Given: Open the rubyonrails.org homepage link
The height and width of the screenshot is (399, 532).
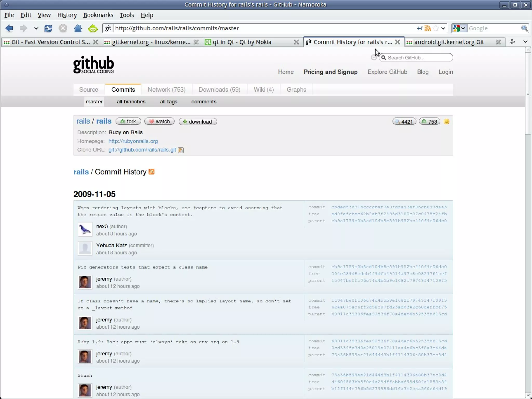Looking at the screenshot, I should [x=133, y=141].
